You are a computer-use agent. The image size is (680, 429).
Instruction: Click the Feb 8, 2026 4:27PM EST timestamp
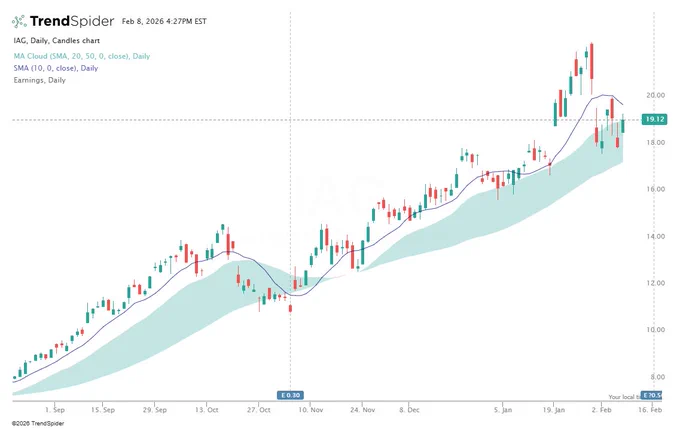click(x=164, y=21)
